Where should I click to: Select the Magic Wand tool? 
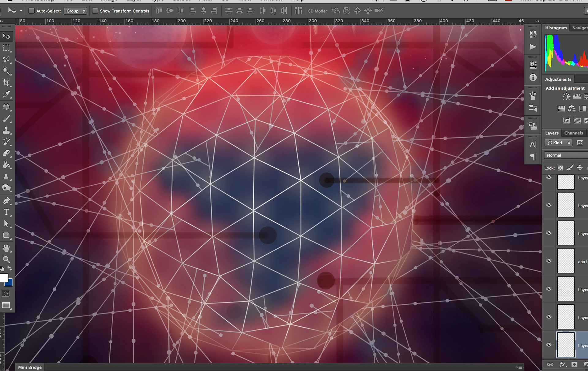coord(6,71)
